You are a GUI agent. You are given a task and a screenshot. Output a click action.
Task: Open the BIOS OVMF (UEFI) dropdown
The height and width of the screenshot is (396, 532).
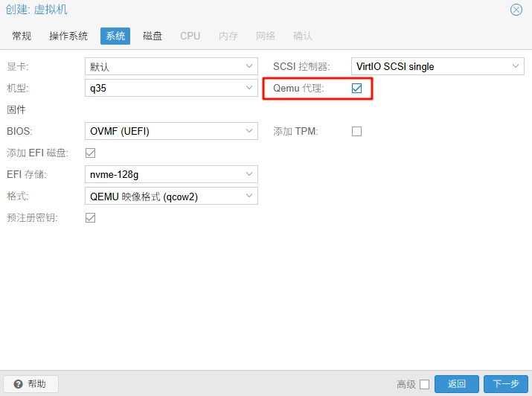click(x=249, y=132)
